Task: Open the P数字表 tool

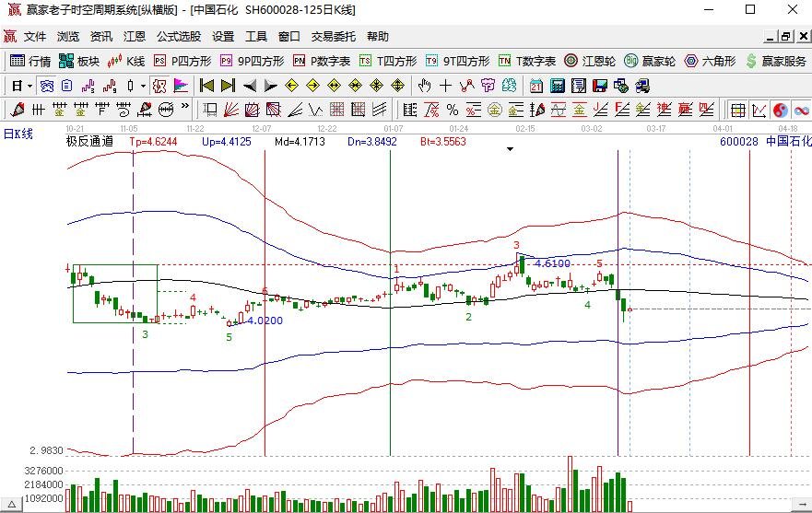Action: [x=321, y=61]
